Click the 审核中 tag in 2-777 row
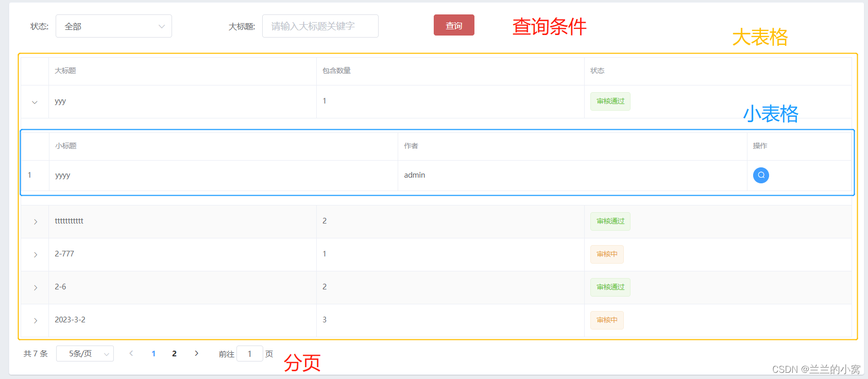The height and width of the screenshot is (379, 868). coord(607,254)
